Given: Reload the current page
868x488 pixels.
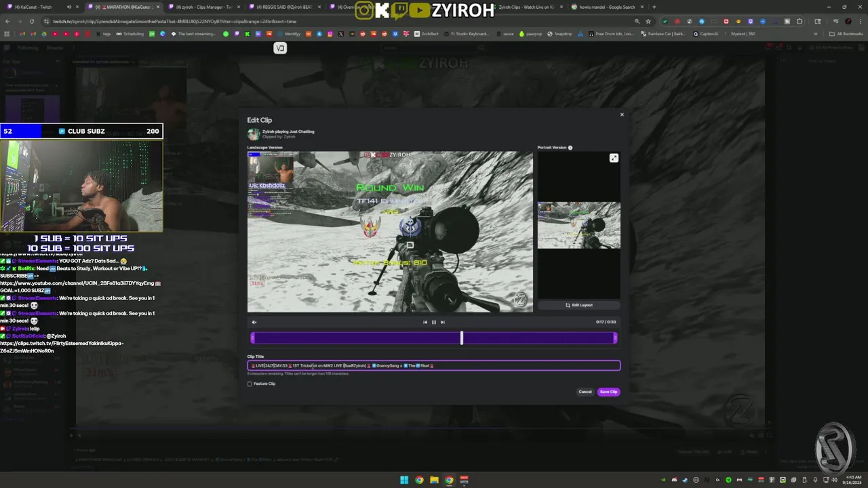Looking at the screenshot, I should [x=32, y=21].
